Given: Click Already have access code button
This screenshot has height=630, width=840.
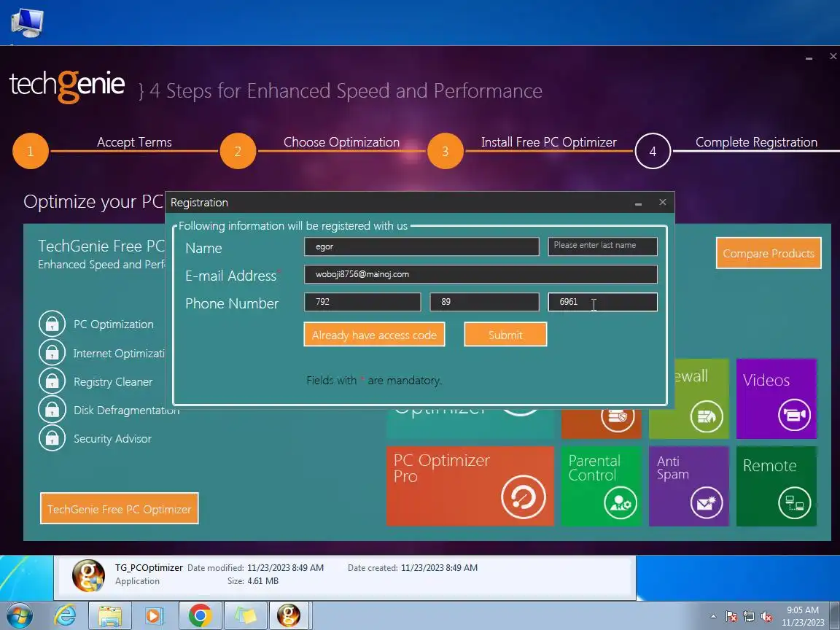Looking at the screenshot, I should click(374, 334).
